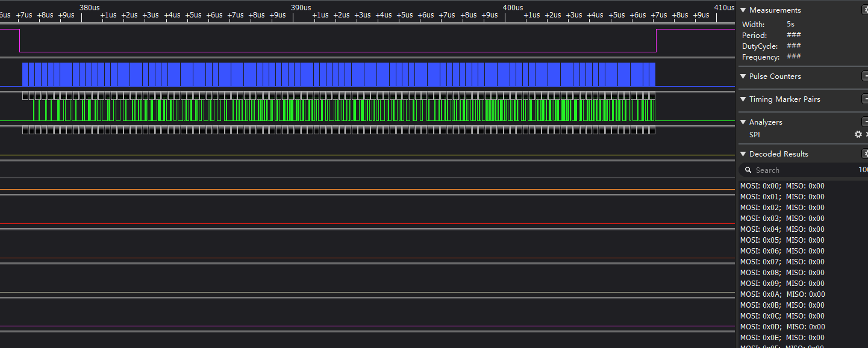Click the blue clock waveform channel
This screenshot has width=868, height=348.
pos(337,74)
